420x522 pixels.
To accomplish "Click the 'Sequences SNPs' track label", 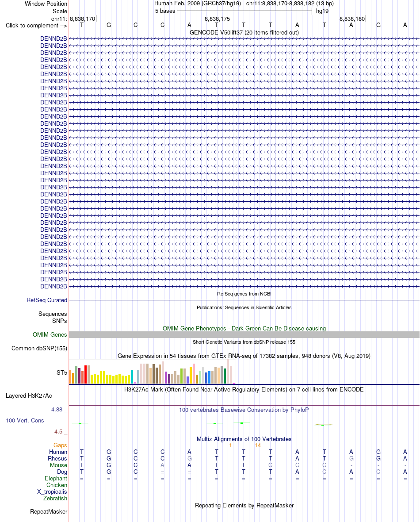I will [x=53, y=317].
